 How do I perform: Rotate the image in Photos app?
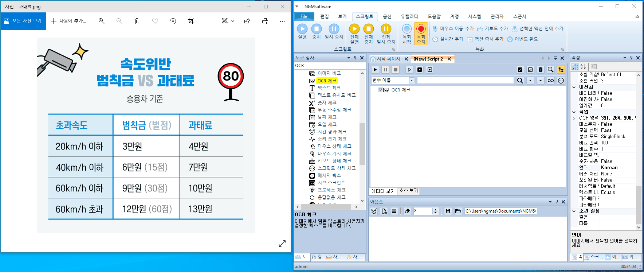(x=173, y=21)
